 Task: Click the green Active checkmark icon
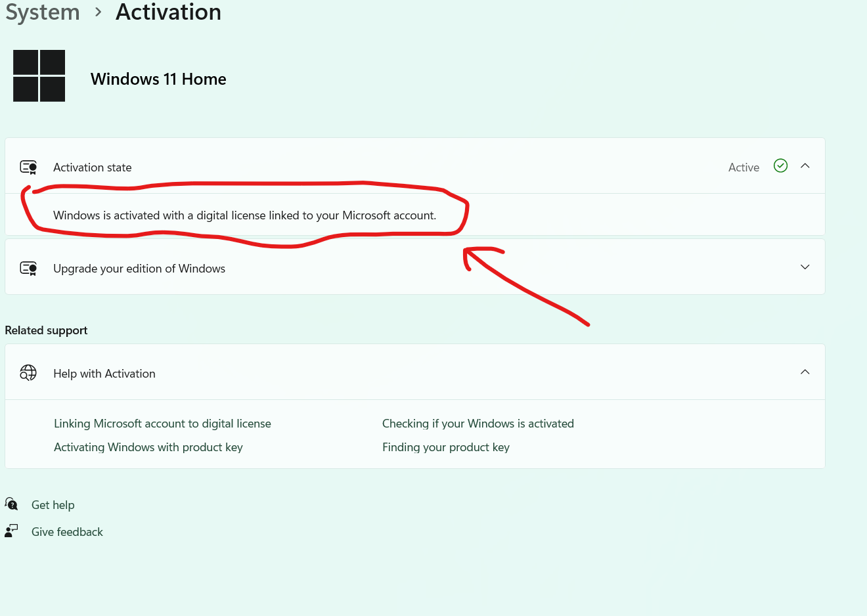780,165
